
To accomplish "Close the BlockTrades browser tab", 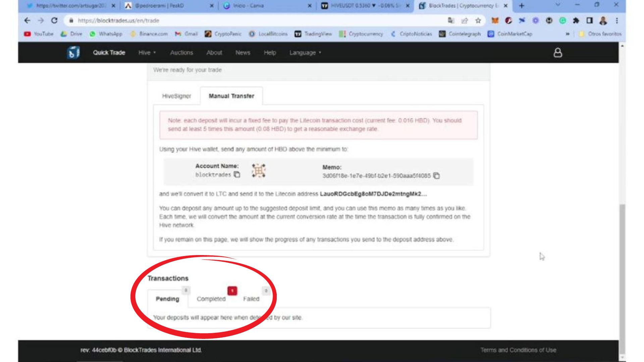I will pyautogui.click(x=505, y=6).
